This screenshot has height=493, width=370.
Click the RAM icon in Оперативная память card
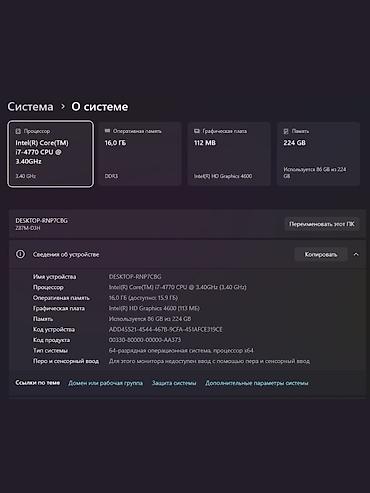(x=107, y=131)
